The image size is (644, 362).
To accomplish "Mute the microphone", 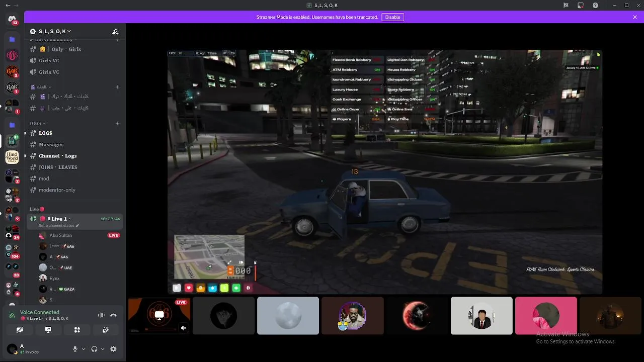I will (x=75, y=349).
